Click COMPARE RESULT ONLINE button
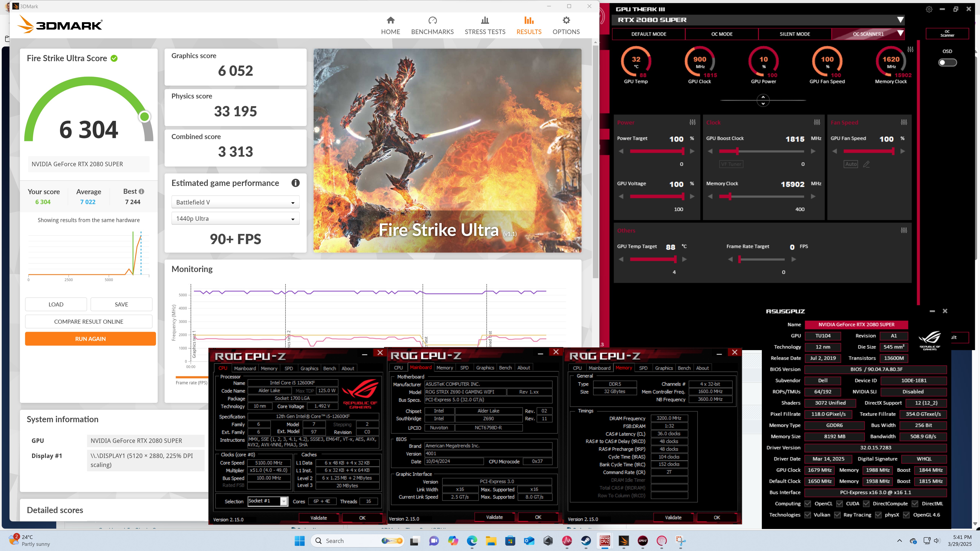Screen dimensions: 980x551 tap(89, 322)
